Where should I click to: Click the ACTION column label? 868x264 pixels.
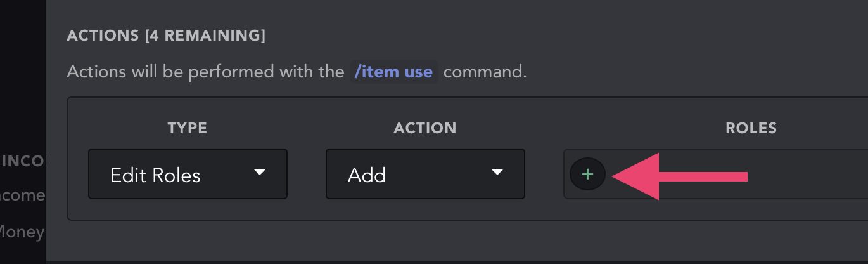click(424, 128)
